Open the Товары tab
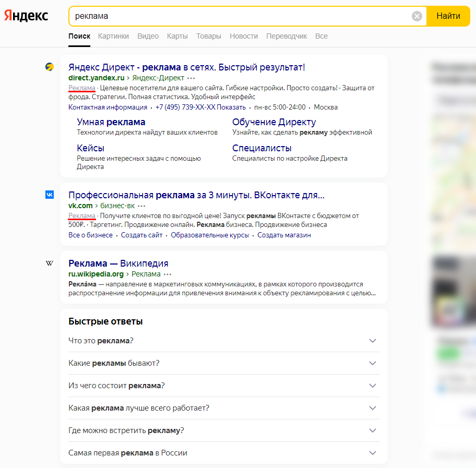 (209, 36)
